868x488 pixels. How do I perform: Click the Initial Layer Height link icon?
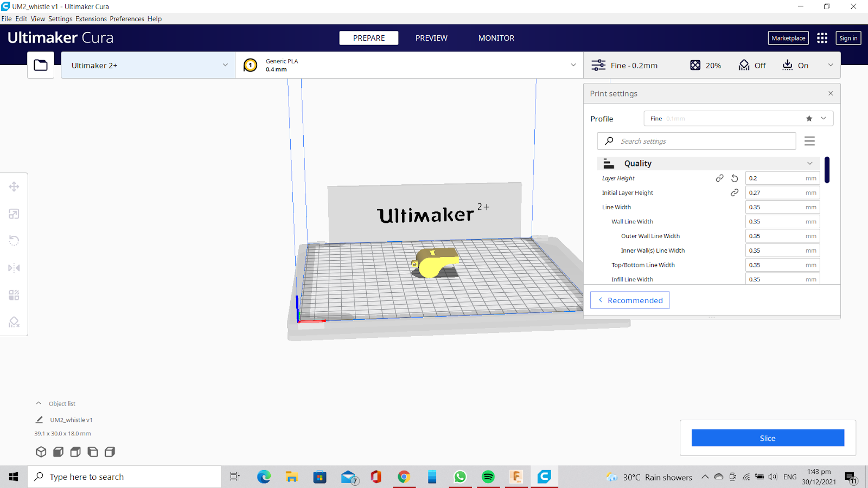coord(735,192)
